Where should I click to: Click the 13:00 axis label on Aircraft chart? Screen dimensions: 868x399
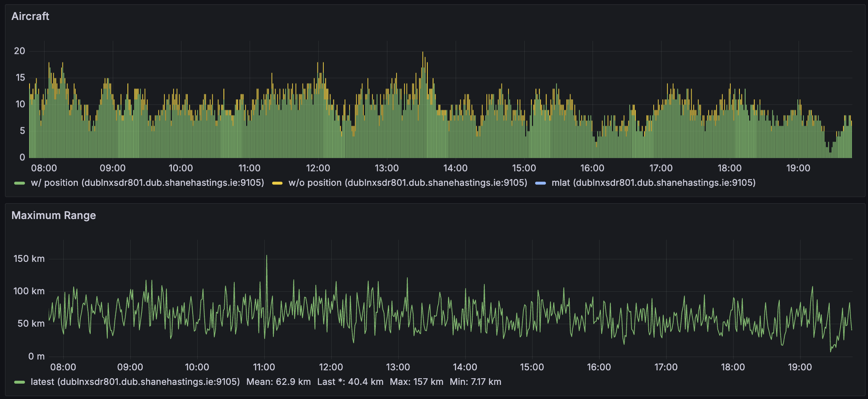387,168
